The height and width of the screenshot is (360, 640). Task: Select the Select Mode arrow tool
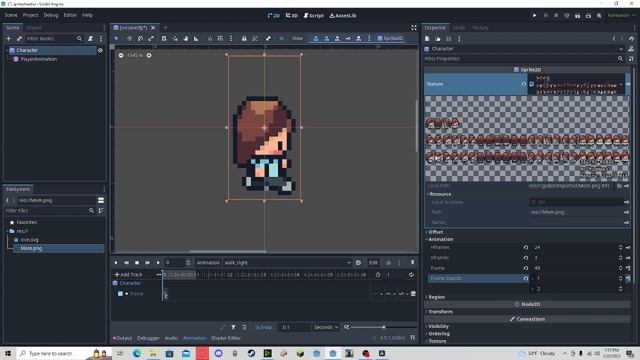click(x=116, y=38)
